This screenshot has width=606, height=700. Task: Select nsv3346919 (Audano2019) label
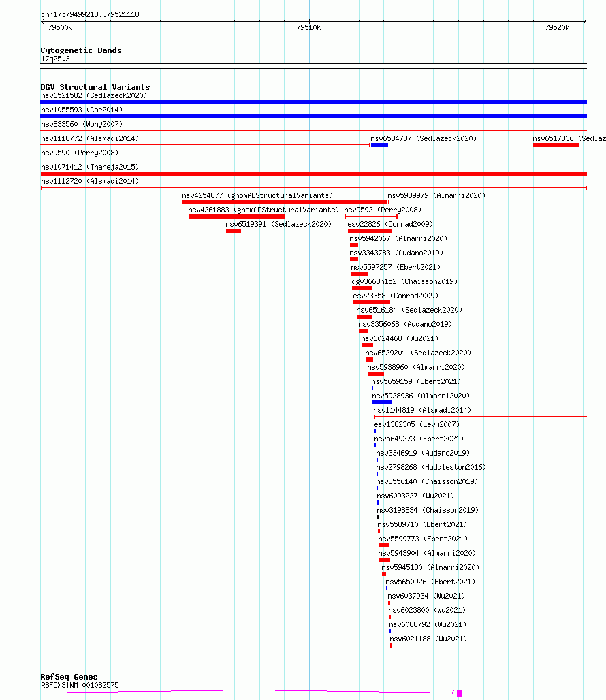click(423, 452)
